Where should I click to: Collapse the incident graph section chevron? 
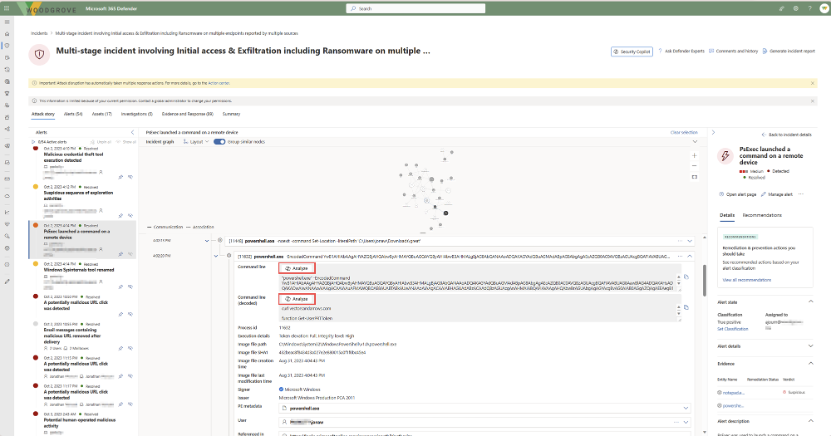tap(695, 142)
